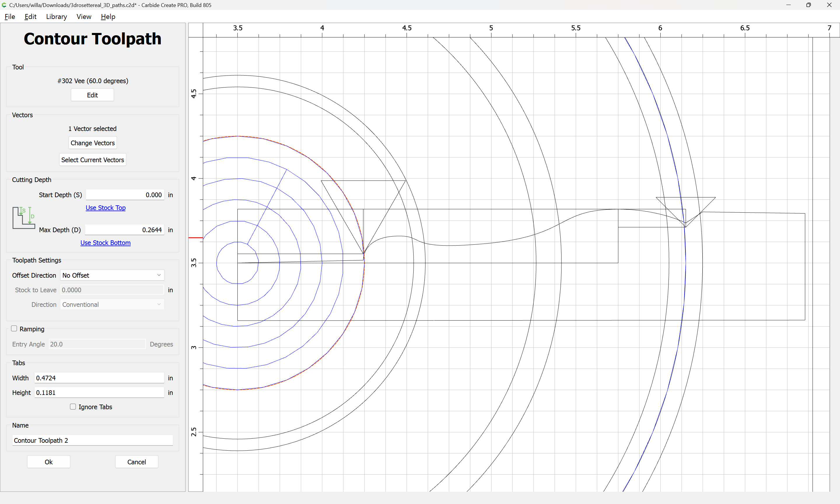Minimize the Carbide Create window

[788, 5]
